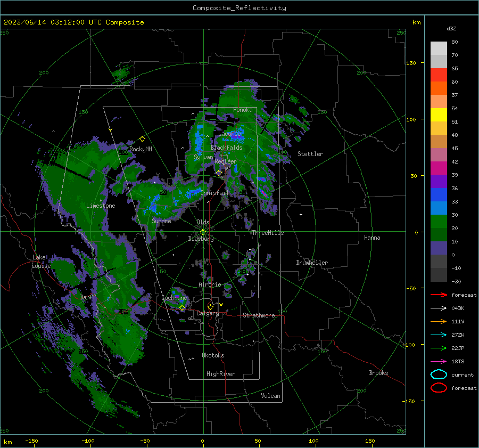Click the Composite_Reflectivity title text
Viewport: 479px width, 448px height.
pos(240,8)
